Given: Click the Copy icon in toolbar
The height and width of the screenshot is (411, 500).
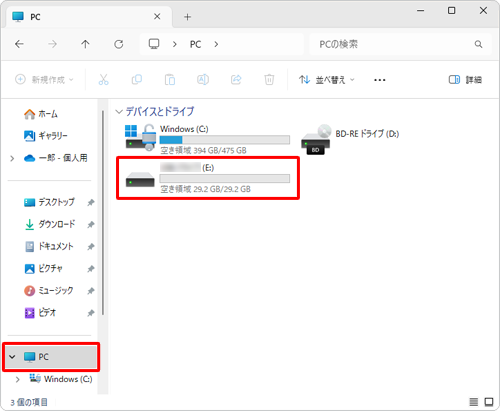Looking at the screenshot, I should [x=137, y=80].
